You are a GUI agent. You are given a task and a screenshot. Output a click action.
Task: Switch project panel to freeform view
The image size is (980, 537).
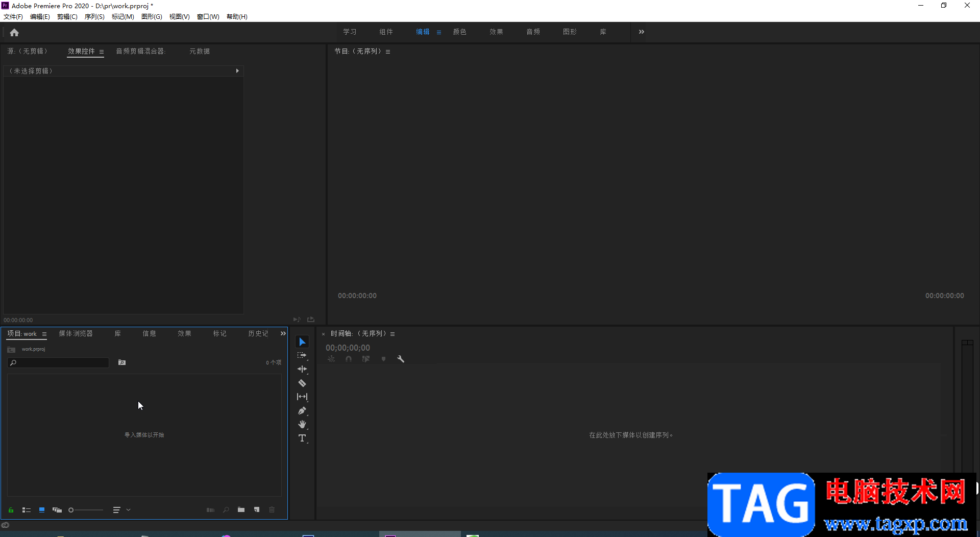point(57,509)
